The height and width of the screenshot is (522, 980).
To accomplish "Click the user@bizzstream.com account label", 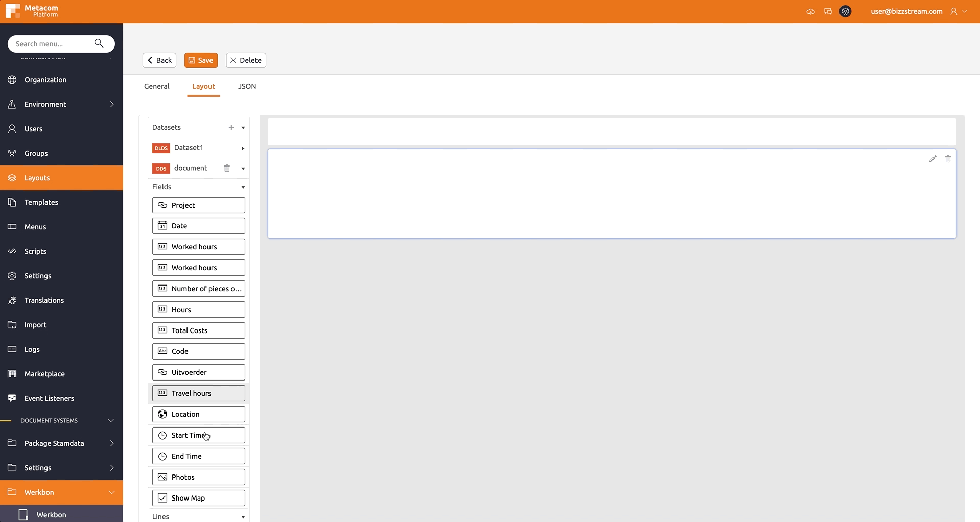I will tap(906, 11).
